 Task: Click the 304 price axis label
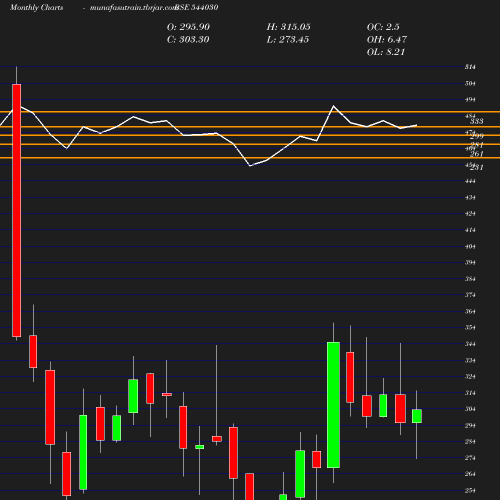pos(470,409)
